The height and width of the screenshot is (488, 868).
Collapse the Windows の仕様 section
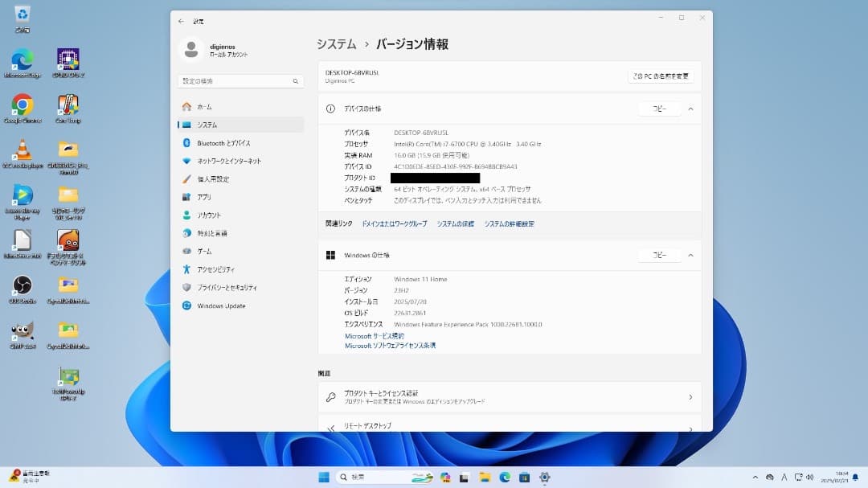coord(690,255)
